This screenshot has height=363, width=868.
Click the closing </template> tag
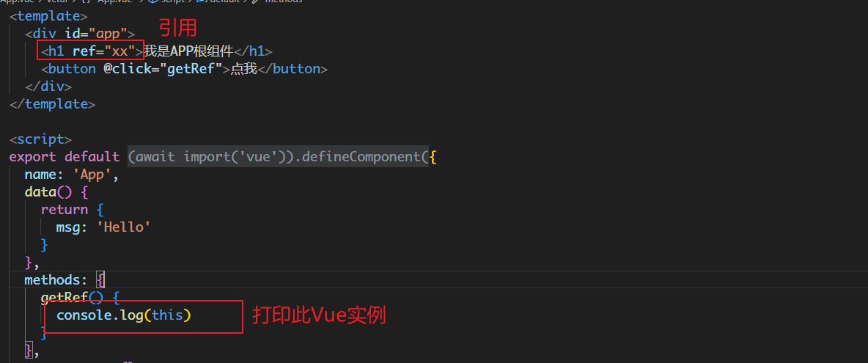tap(52, 104)
